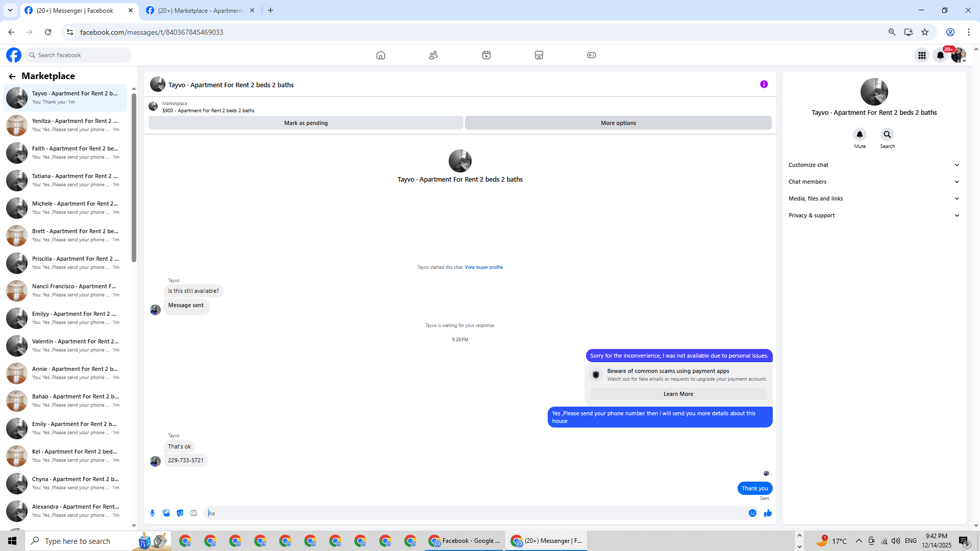The width and height of the screenshot is (980, 551).
Task: Open Facebook Home icon
Action: [x=380, y=55]
